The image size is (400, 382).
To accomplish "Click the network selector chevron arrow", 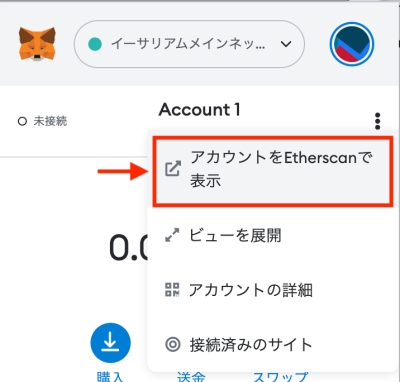I will tap(286, 44).
